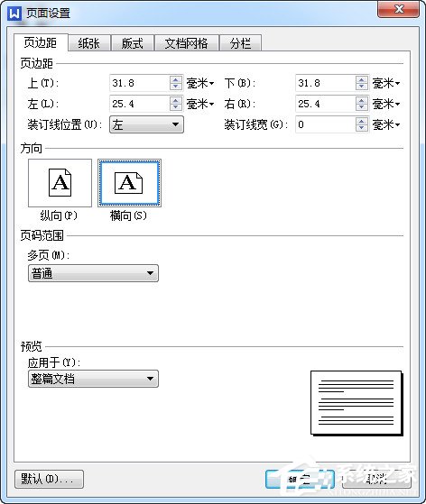Increase bottom margin 下 with up arrow
This screenshot has width=426, height=504.
click(362, 79)
